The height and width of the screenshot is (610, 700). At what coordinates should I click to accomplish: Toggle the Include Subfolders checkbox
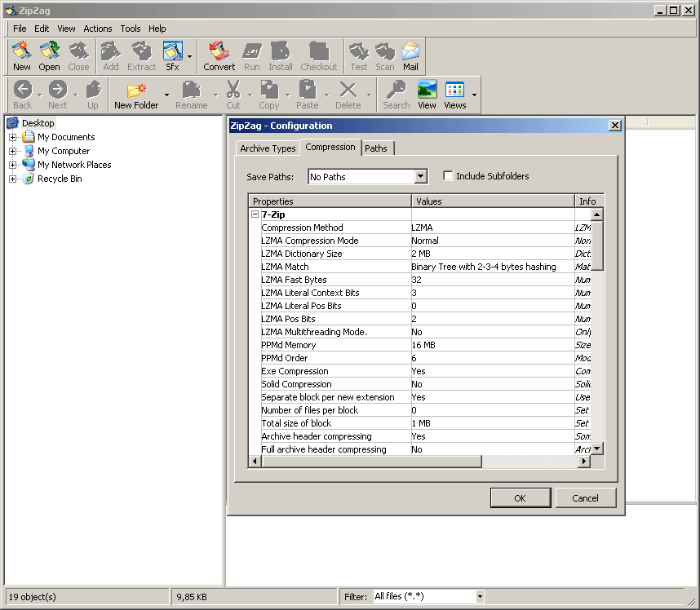coord(448,176)
